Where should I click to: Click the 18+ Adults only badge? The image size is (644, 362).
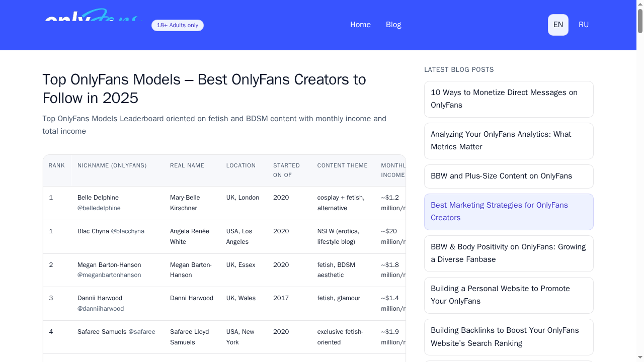point(178,25)
